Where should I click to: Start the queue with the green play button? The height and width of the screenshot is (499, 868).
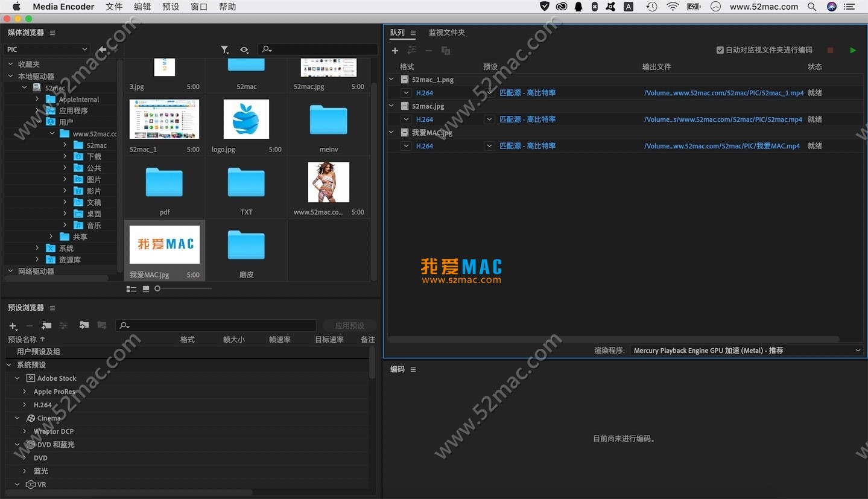pos(852,50)
